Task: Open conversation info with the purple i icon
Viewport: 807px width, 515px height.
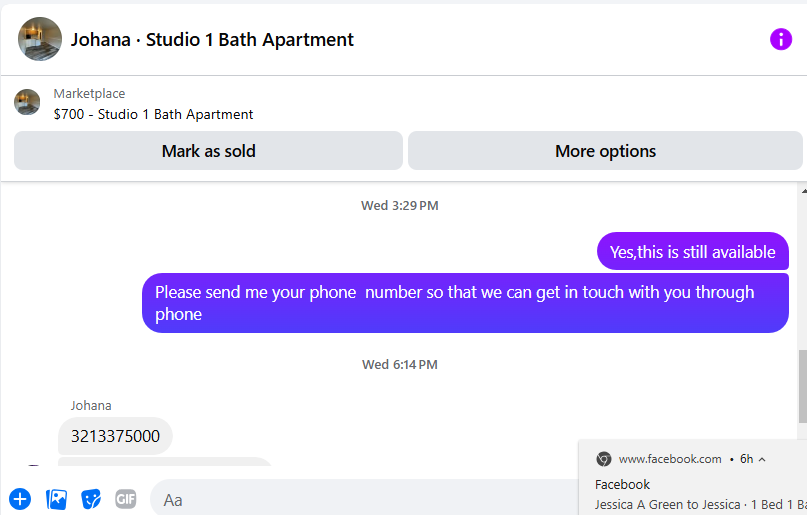Action: [780, 39]
